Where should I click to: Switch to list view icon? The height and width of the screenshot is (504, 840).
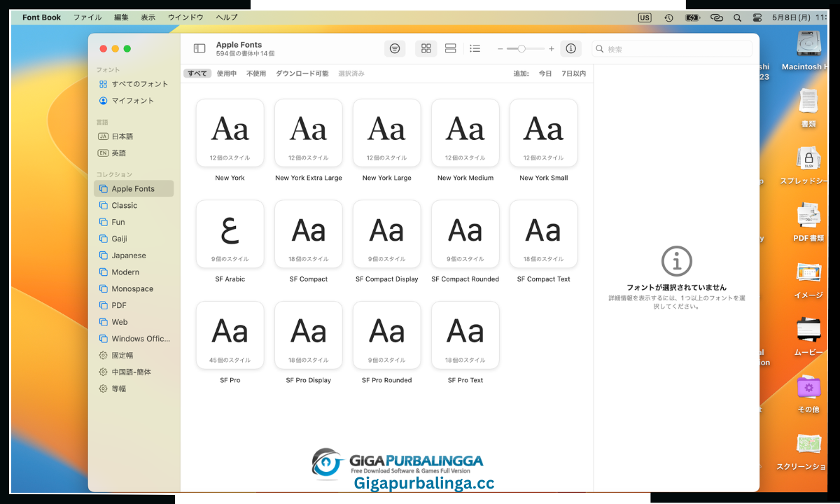tap(475, 48)
